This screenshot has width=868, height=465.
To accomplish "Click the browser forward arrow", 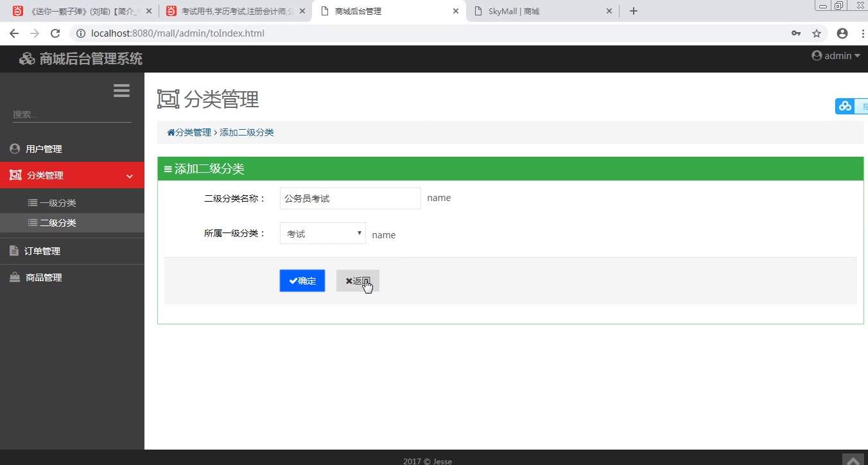I will click(35, 33).
